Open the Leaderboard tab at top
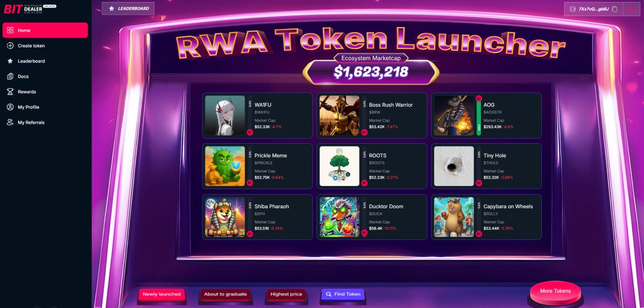Viewport: 644px width, 308px height. coord(128,9)
